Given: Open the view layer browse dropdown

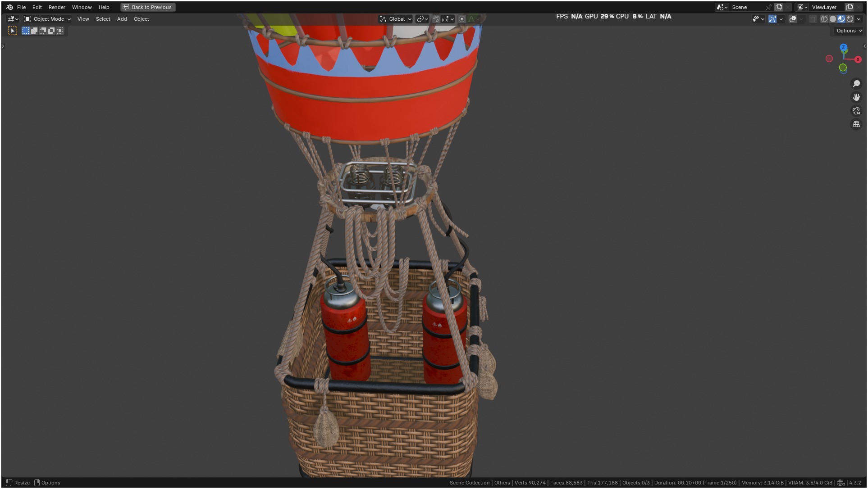Looking at the screenshot, I should (x=802, y=7).
